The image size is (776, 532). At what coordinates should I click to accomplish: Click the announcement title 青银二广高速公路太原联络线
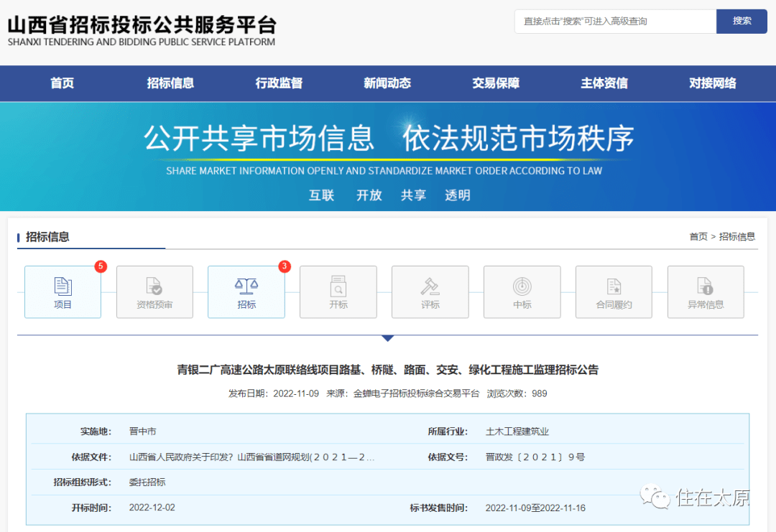388,370
